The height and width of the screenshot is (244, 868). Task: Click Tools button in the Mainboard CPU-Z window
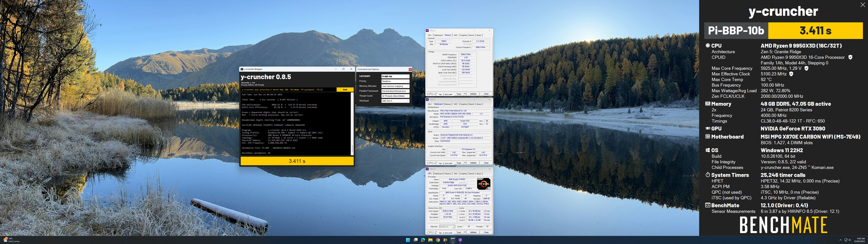(459, 163)
